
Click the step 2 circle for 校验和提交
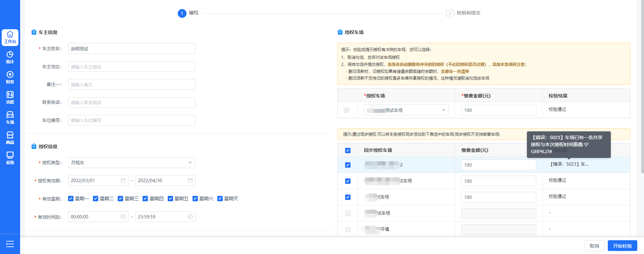450,13
